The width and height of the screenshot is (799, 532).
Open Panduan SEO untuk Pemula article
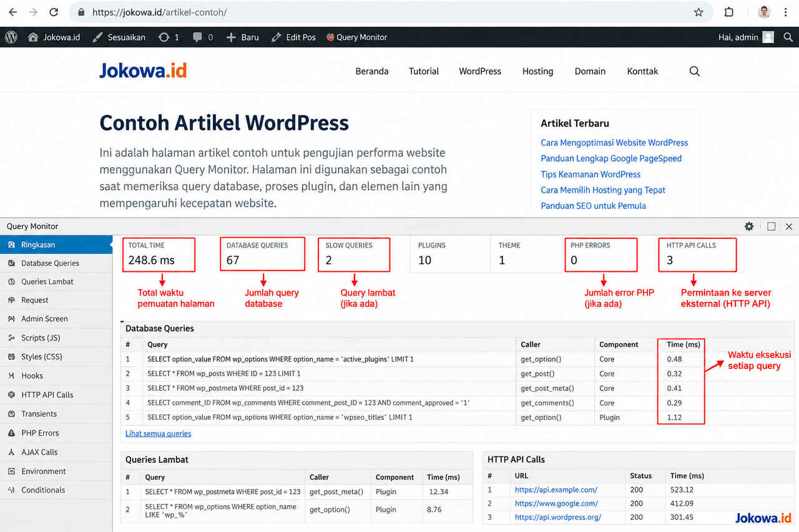pos(594,206)
